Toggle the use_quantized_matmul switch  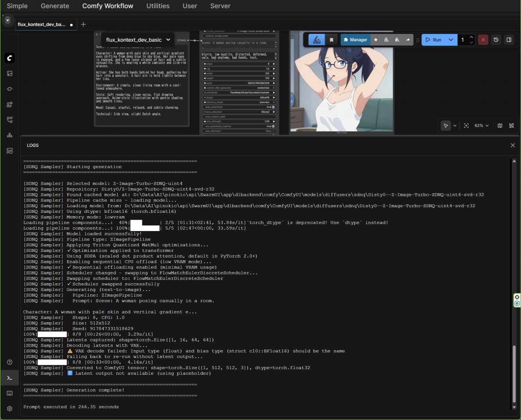click(273, 126)
